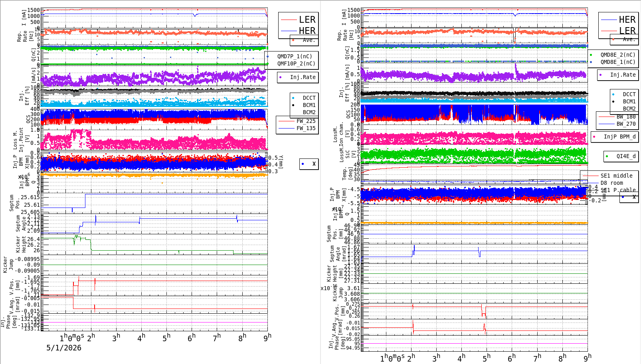Click the InjP BPM_d legend entry
The height and width of the screenshot is (364, 641).
pyautogui.click(x=619, y=136)
